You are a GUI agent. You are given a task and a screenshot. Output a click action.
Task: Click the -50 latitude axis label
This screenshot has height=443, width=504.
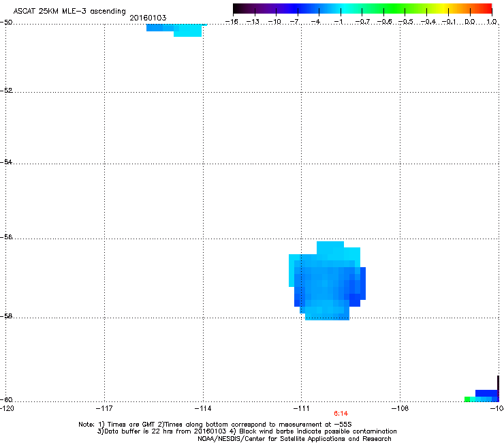6,22
